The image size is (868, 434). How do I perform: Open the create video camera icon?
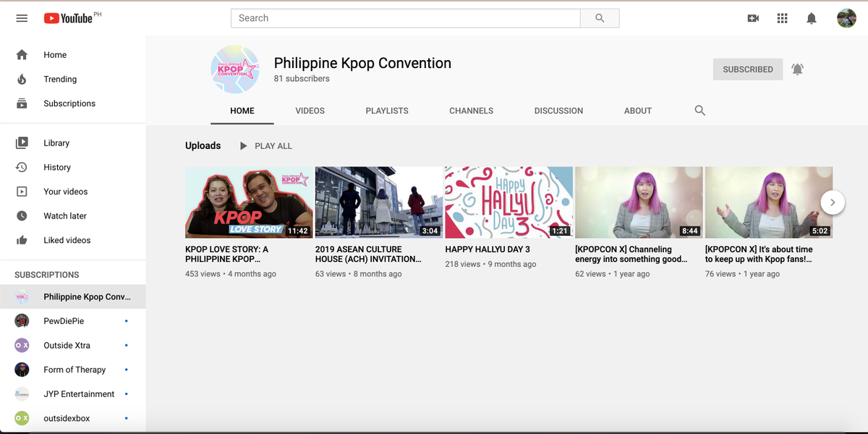753,18
